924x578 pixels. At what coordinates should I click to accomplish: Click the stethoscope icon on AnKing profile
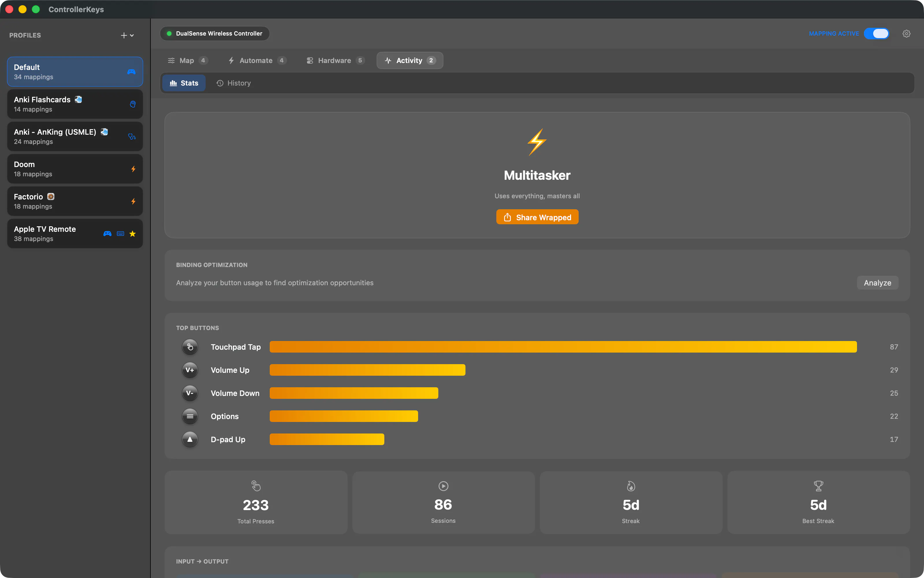click(132, 136)
